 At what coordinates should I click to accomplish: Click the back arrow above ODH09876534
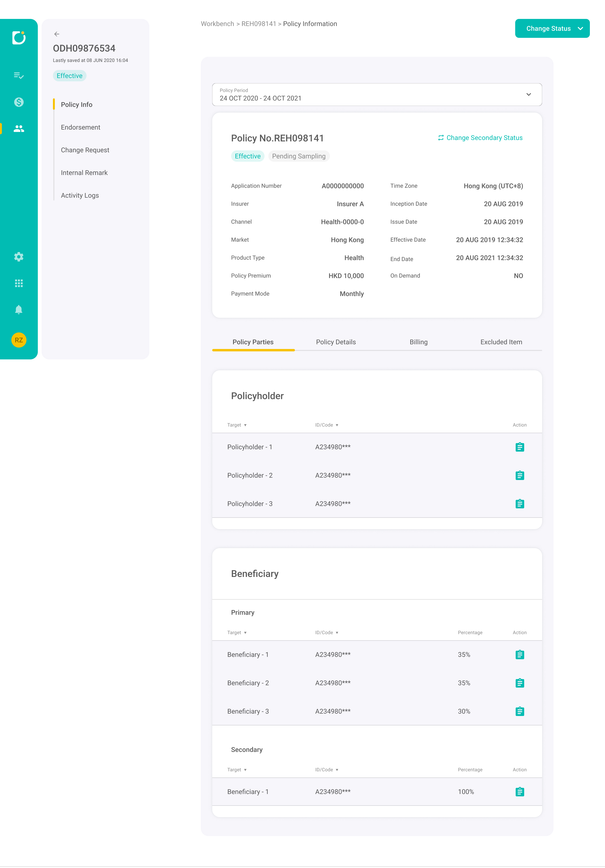pyautogui.click(x=57, y=34)
